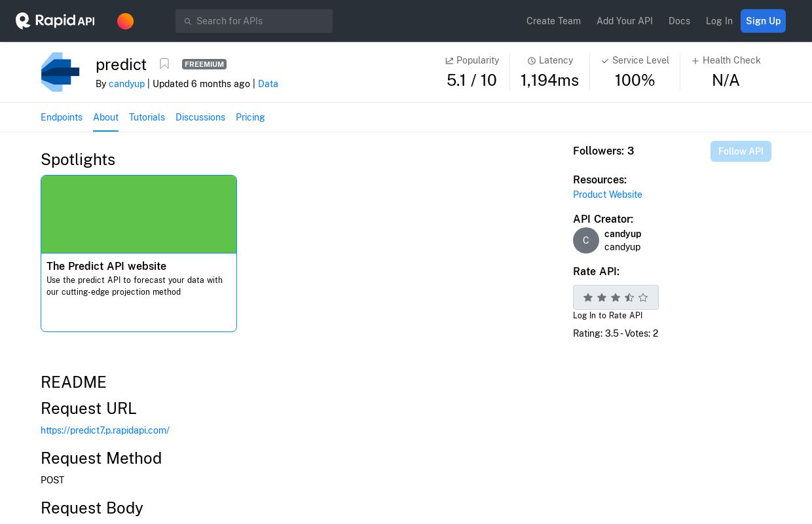This screenshot has height=524, width=812.
Task: Open Add Your API link
Action: point(625,21)
